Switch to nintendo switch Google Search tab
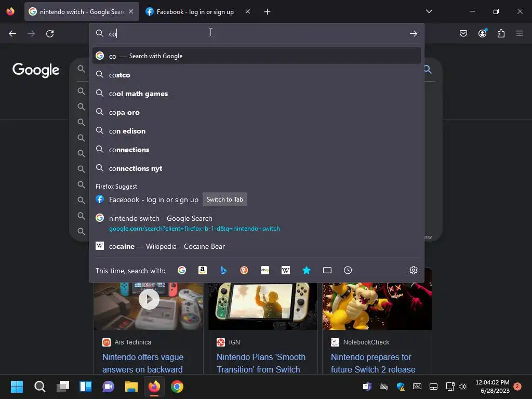The image size is (532, 399). (x=82, y=11)
